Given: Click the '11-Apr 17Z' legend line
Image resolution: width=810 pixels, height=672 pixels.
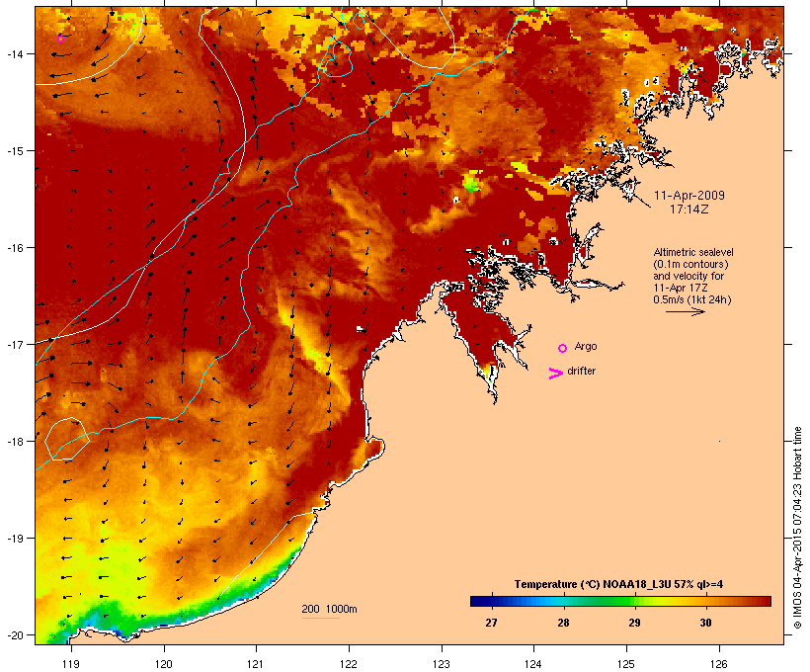Looking at the screenshot, I should [681, 288].
